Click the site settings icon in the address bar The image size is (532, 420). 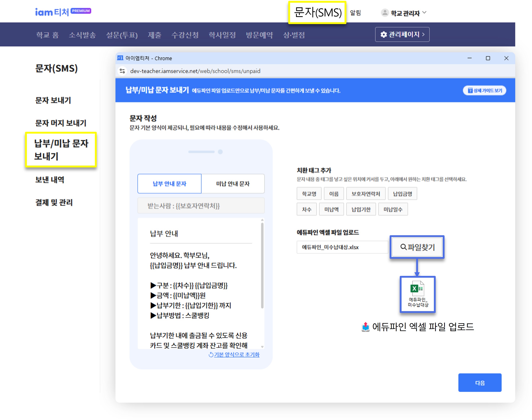[x=122, y=71]
